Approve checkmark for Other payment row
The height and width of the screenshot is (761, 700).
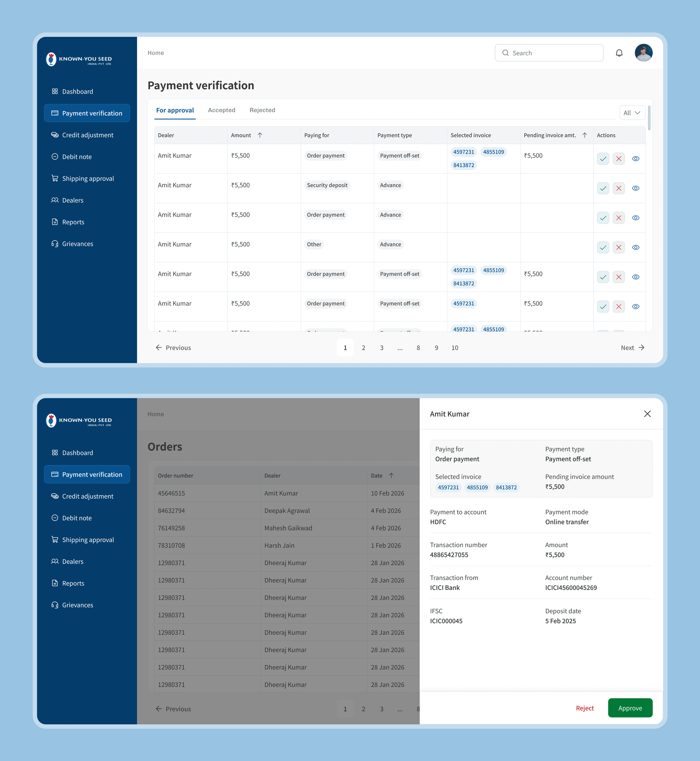[x=603, y=247]
